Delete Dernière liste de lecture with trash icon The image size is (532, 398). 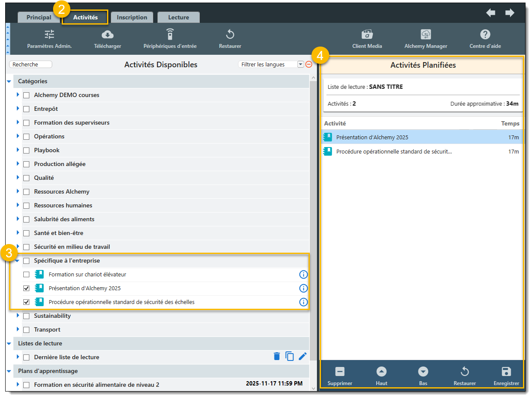(x=277, y=356)
